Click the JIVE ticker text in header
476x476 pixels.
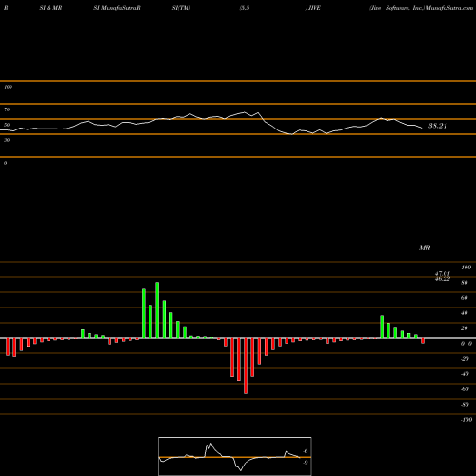[314, 8]
